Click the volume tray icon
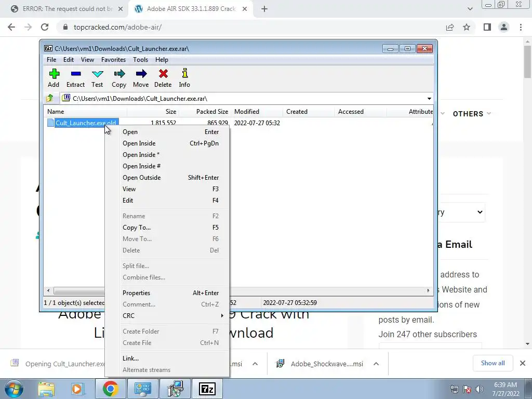The height and width of the screenshot is (399, 532). coord(480,389)
